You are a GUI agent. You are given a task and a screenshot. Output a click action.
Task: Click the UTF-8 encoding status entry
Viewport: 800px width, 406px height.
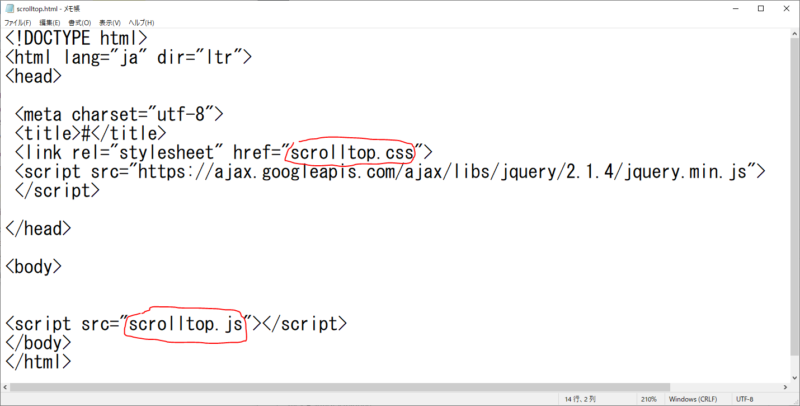point(744,399)
